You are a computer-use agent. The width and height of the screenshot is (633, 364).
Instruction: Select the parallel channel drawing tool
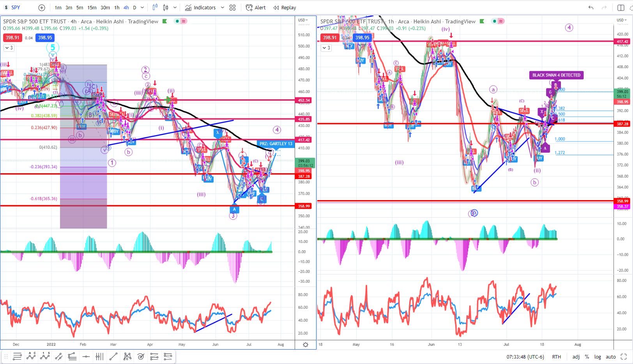(x=58, y=356)
